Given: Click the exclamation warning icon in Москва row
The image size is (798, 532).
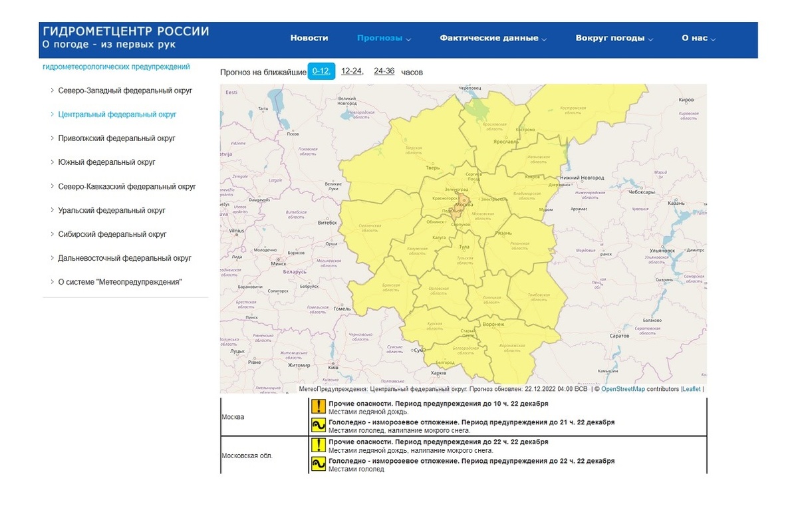Looking at the screenshot, I should (x=319, y=407).
